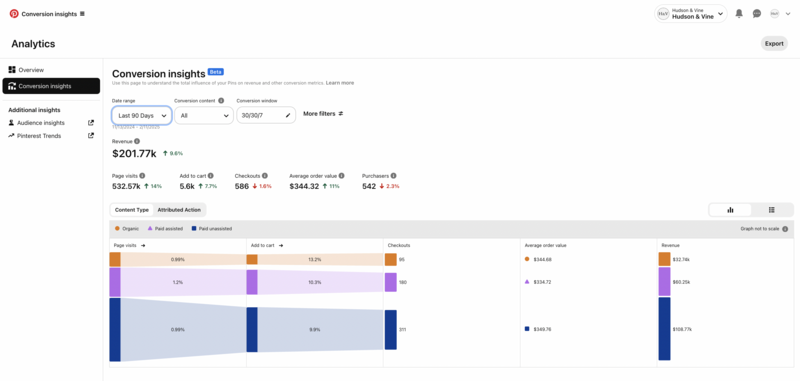
Task: Open the hamburger menu beside Conversion insights
Action: (x=83, y=14)
